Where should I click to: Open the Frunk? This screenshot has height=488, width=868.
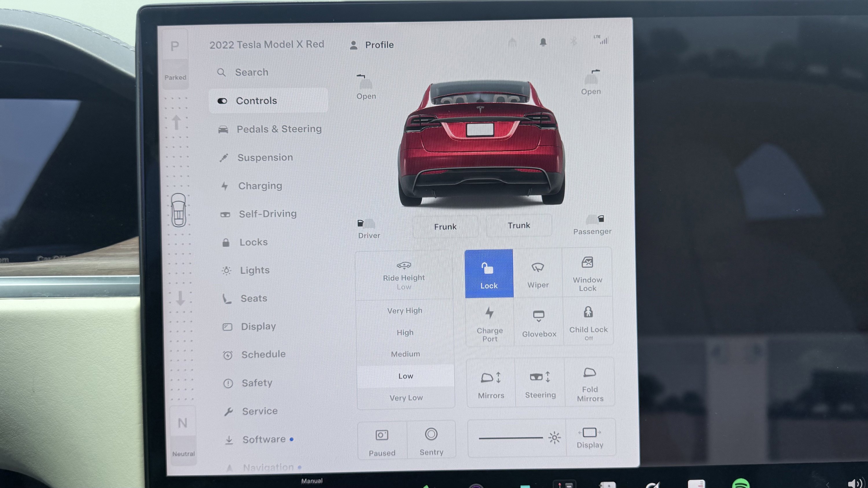445,227
